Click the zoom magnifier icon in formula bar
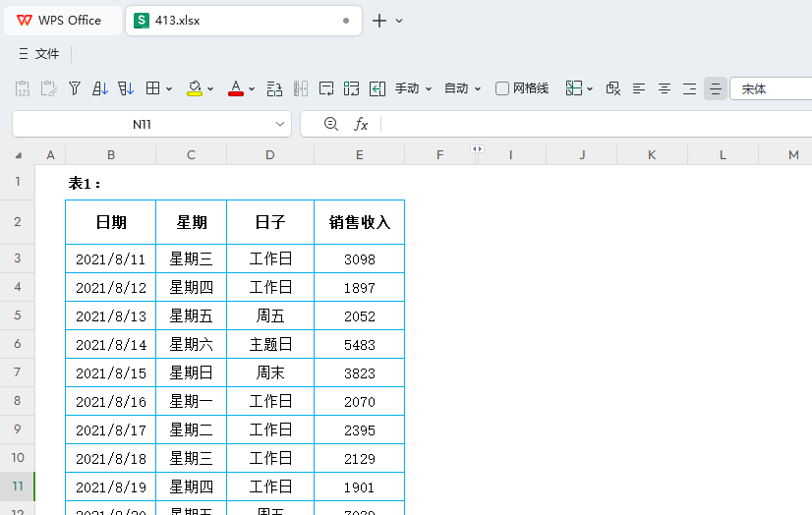This screenshot has height=515, width=812. (331, 124)
